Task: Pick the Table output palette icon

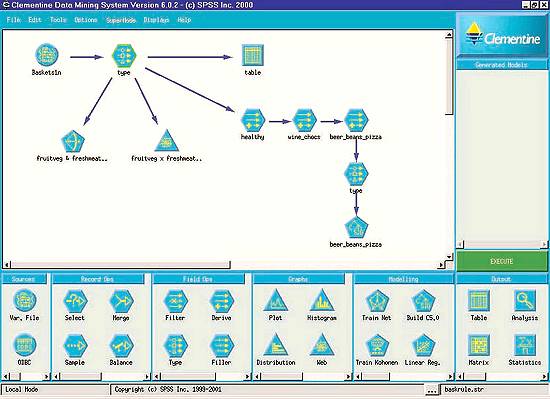Action: pyautogui.click(x=479, y=300)
